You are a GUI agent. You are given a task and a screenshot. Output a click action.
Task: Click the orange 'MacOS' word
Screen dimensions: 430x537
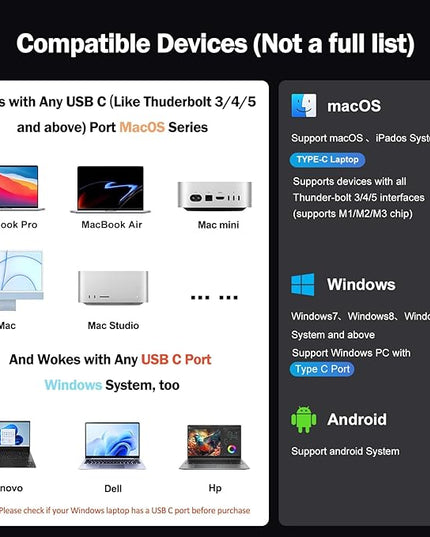pyautogui.click(x=142, y=127)
